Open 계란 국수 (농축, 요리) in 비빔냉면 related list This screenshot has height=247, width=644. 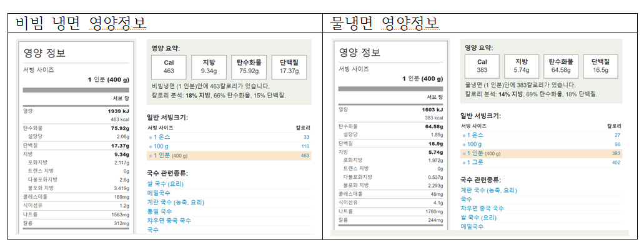click(x=176, y=202)
